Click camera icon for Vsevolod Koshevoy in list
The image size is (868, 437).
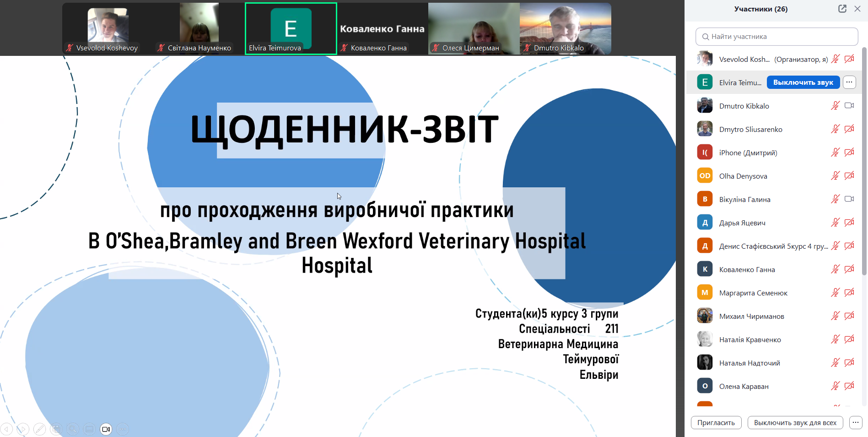point(849,59)
